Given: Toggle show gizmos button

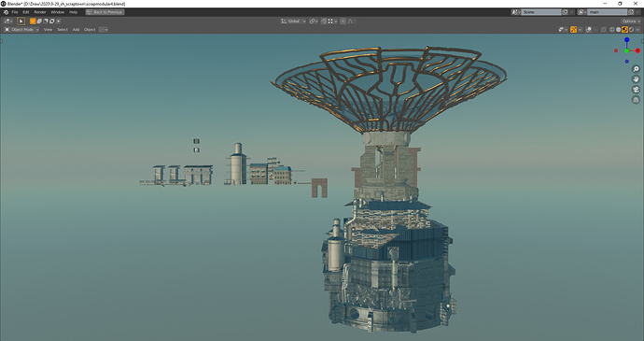Looking at the screenshot, I should [574, 30].
